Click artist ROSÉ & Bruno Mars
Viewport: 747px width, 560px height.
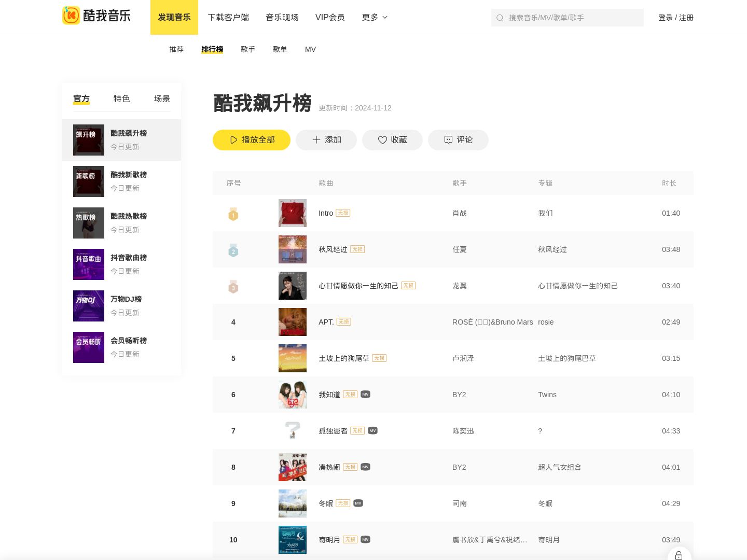pyautogui.click(x=493, y=322)
